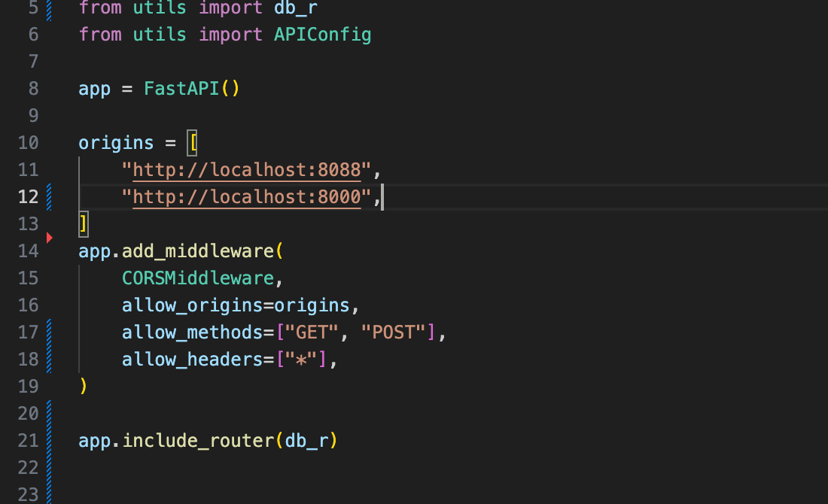Viewport: 828px width, 504px height.
Task: Click the highlighted opening bracket on line 10
Action: (192, 143)
